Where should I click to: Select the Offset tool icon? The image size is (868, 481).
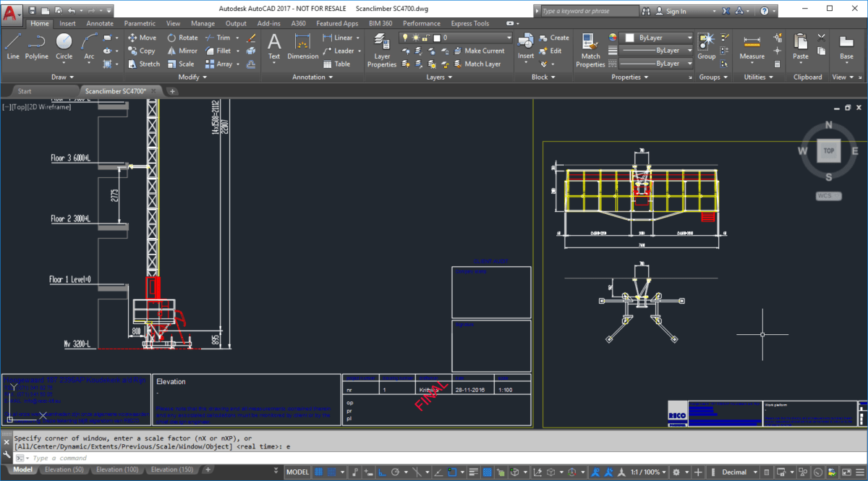tap(251, 64)
